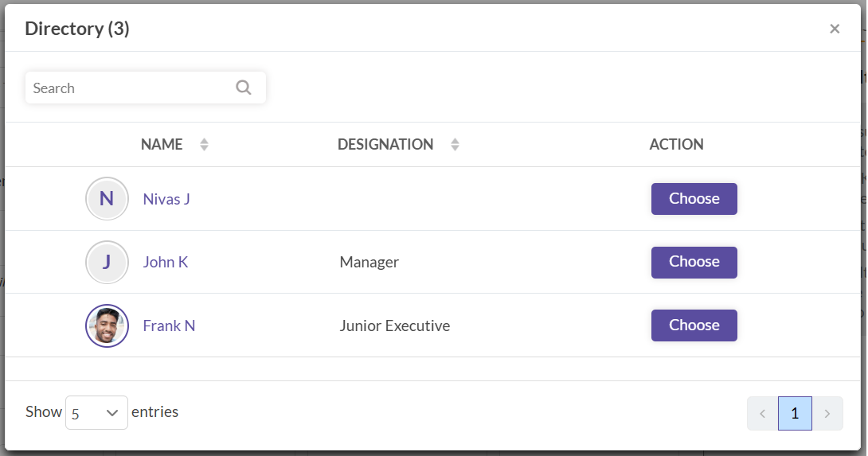Sort by Designation column arrows
Viewport: 868px width, 456px height.
(x=455, y=145)
